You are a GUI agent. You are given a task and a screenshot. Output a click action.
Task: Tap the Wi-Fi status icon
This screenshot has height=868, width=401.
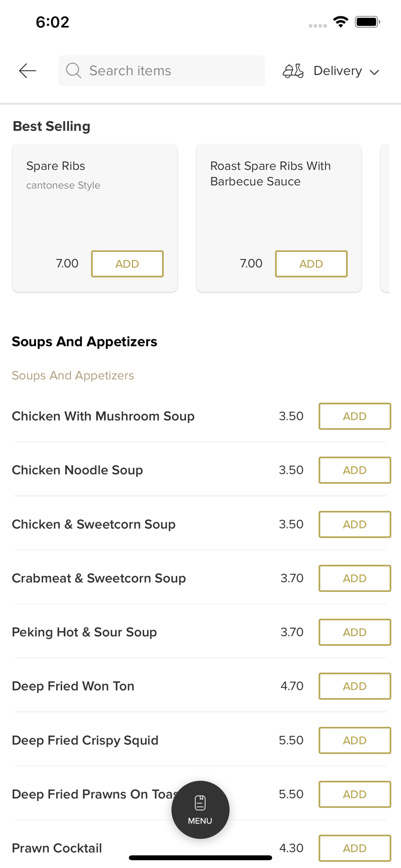[x=341, y=22]
